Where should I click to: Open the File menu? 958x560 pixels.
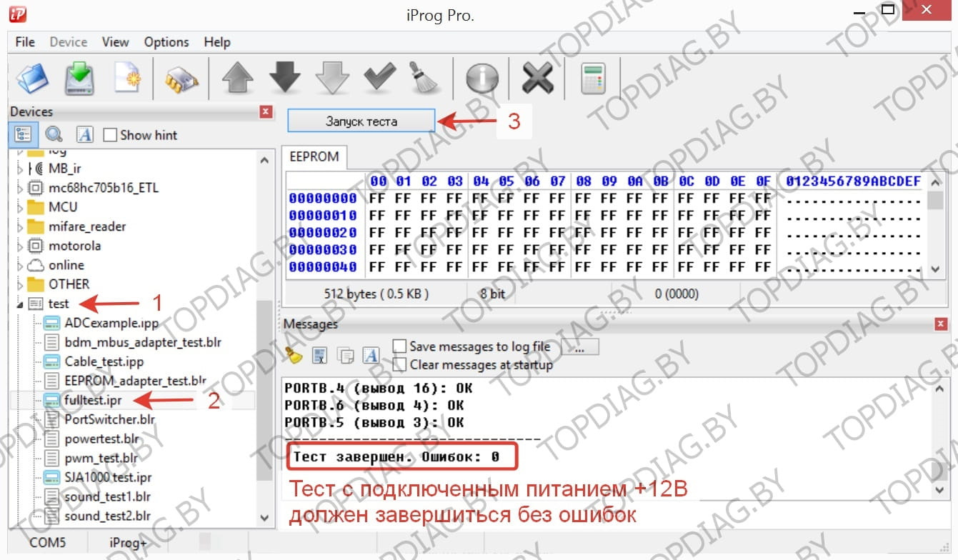25,42
